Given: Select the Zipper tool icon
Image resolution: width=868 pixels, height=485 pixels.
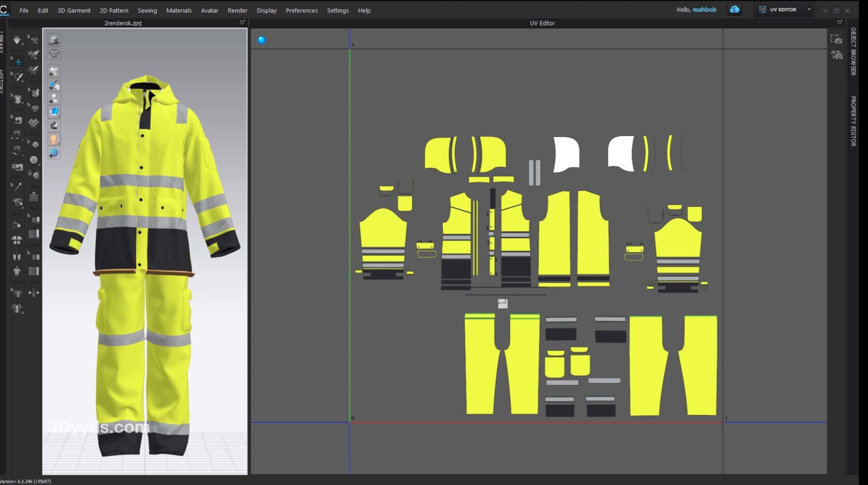Looking at the screenshot, I should pyautogui.click(x=34, y=196).
